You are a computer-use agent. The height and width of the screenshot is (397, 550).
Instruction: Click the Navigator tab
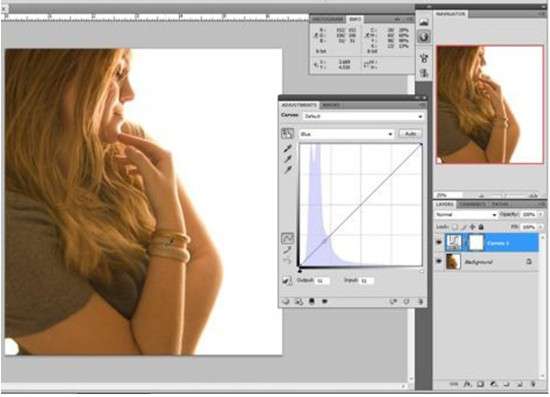coord(450,14)
